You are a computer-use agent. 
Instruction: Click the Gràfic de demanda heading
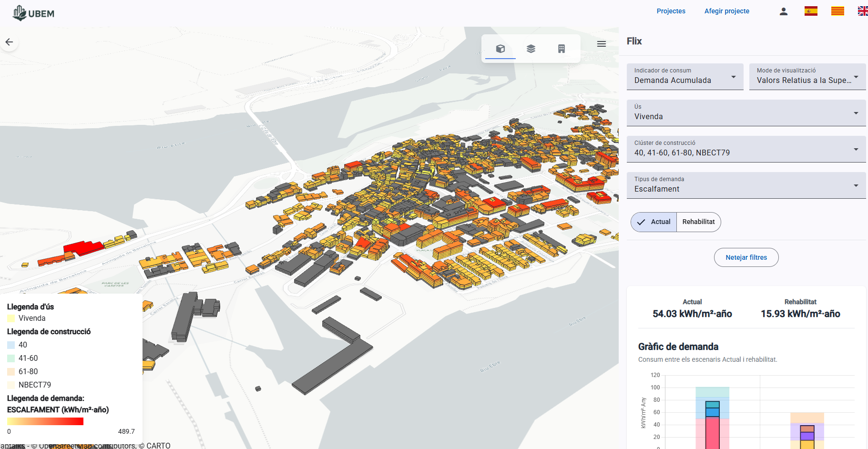(x=678, y=347)
